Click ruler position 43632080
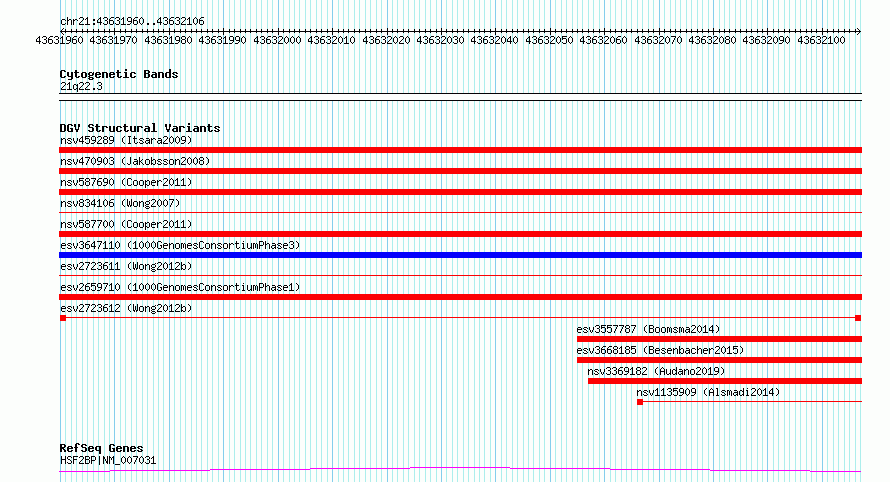 pos(712,40)
